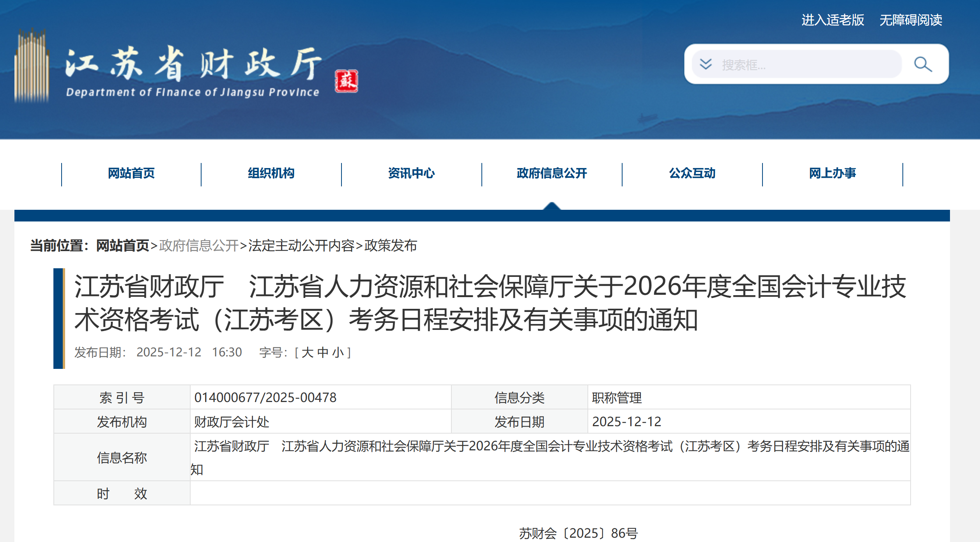
Task: Click 网站首页 in the breadcrumb
Action: [x=122, y=246]
